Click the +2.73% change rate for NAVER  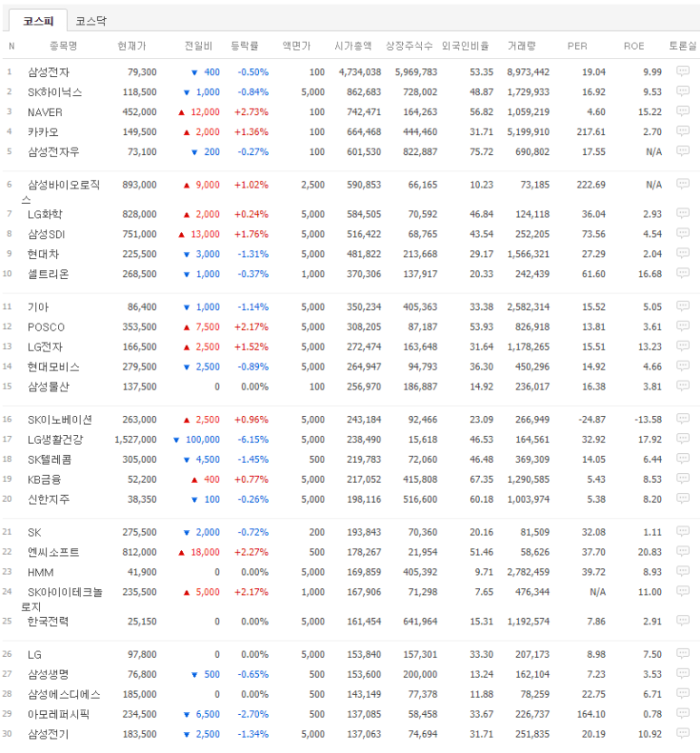click(x=251, y=111)
